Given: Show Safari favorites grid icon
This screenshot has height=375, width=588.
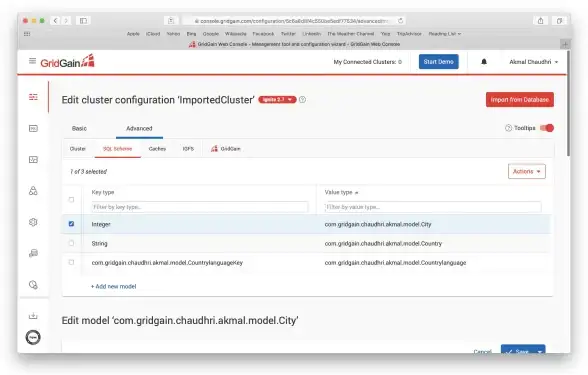Looking at the screenshot, I should pyautogui.click(x=27, y=34).
